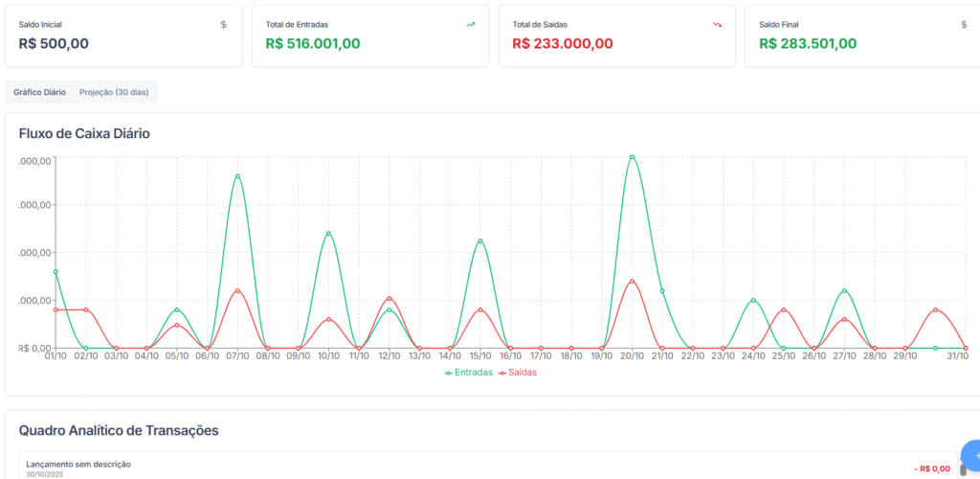
Task: Click the red Saídas legend marker icon
Action: click(501, 373)
